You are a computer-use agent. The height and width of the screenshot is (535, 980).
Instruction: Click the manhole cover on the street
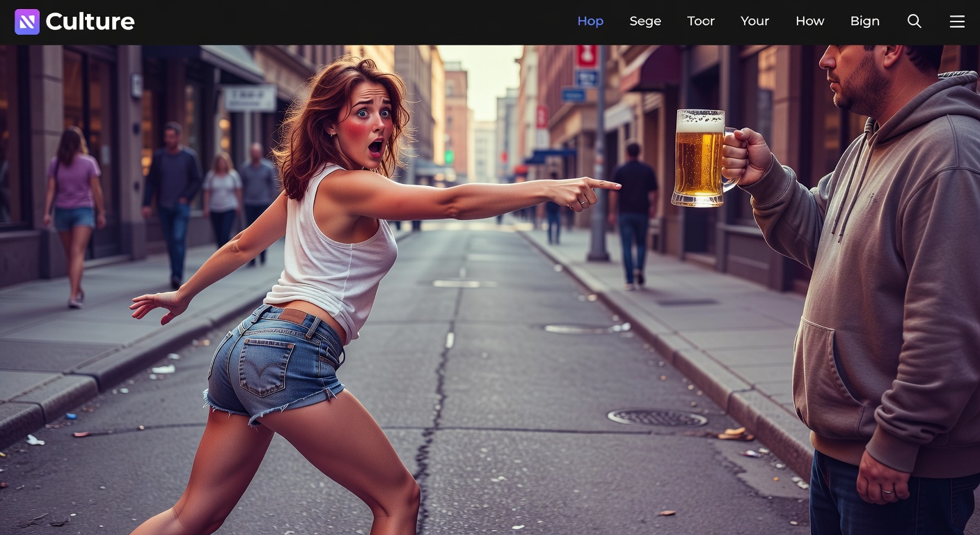click(x=657, y=417)
